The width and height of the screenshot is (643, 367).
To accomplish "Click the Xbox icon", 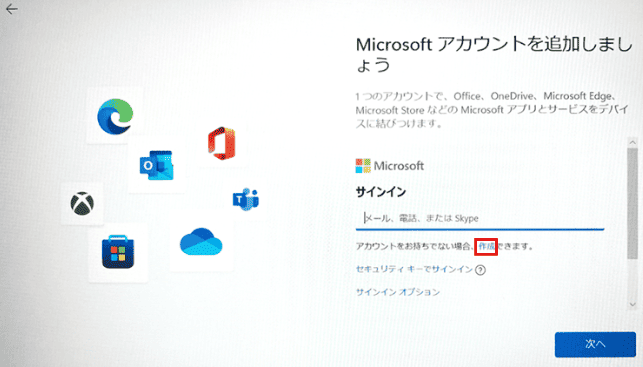I will coord(82,203).
